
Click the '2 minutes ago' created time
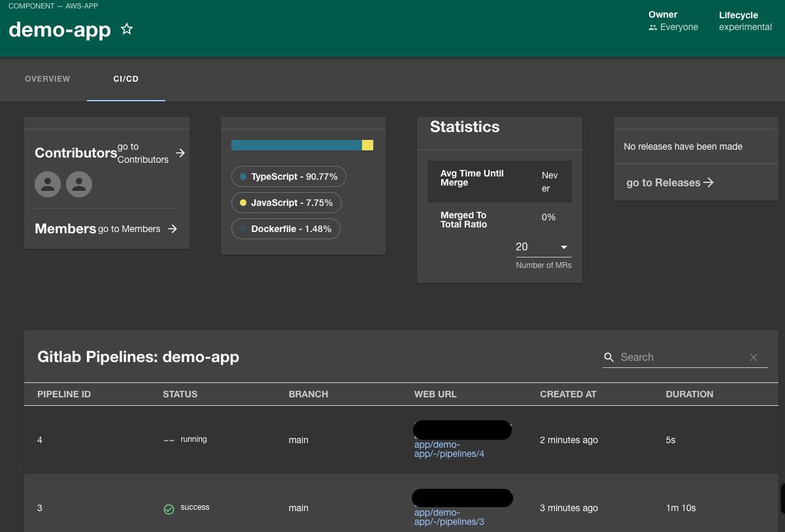(569, 440)
